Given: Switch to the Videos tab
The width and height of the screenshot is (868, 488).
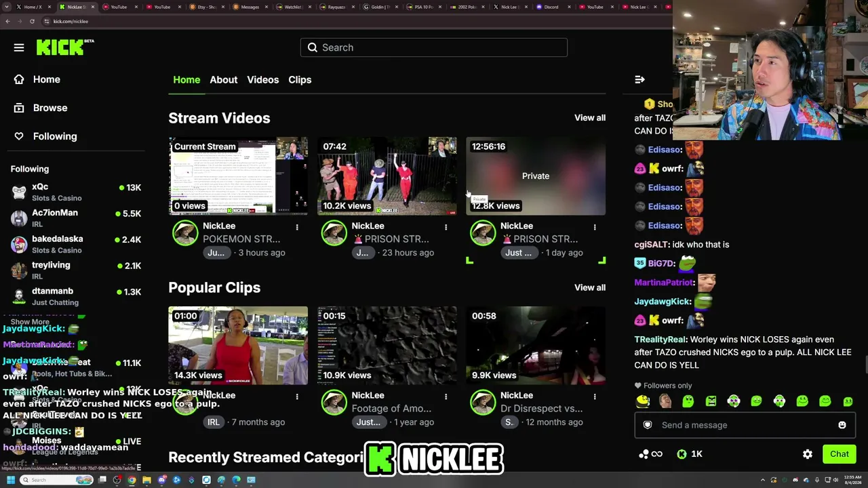Looking at the screenshot, I should coord(262,79).
